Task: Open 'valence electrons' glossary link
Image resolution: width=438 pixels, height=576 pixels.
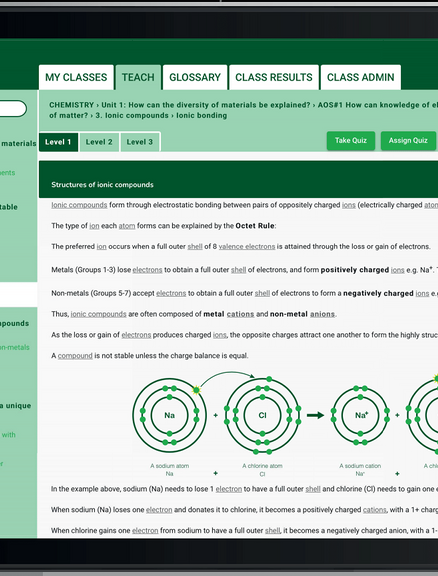Action: pos(247,246)
